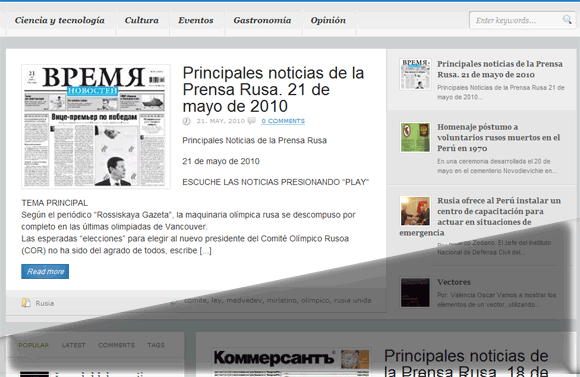Switch to the TAGS tab
Screen dimensions: 580x377
(156, 345)
